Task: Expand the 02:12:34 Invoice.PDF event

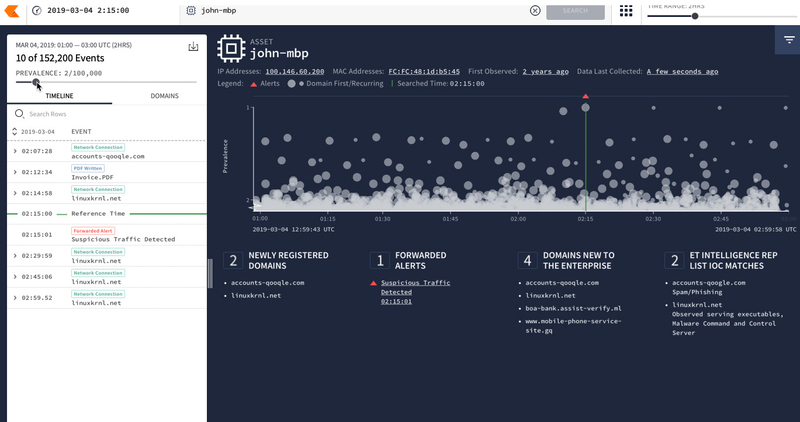Action: coord(15,172)
